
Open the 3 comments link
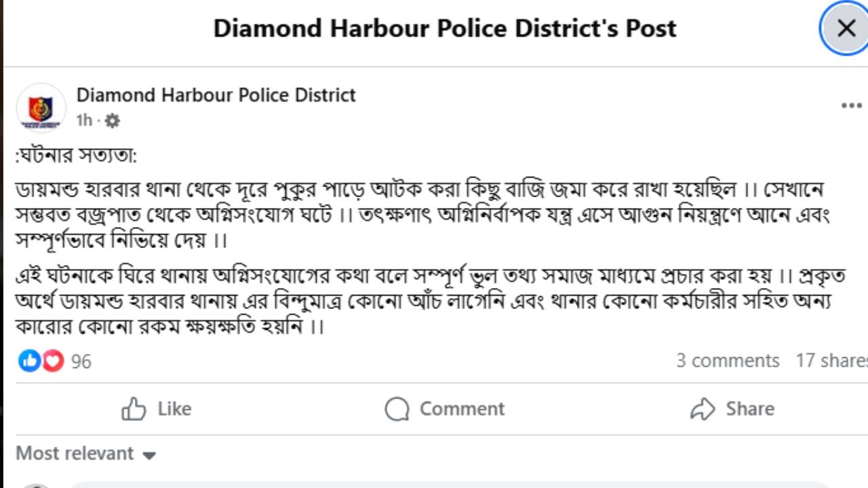[728, 361]
